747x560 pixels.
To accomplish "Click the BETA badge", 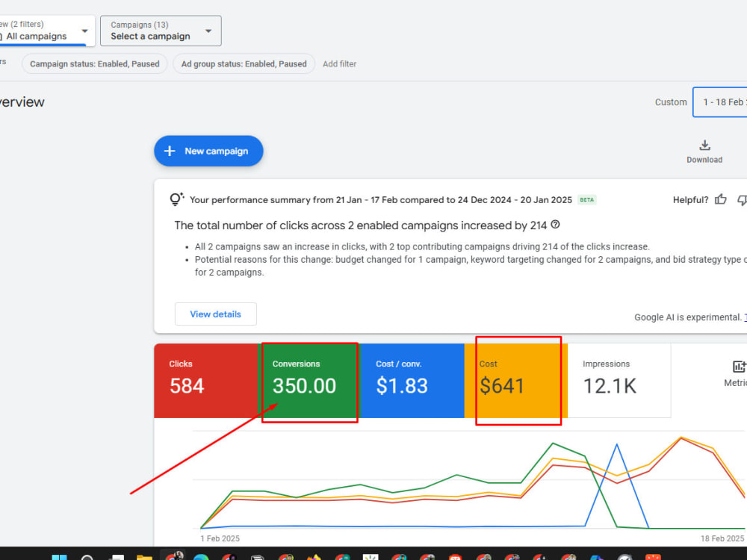I will (586, 200).
